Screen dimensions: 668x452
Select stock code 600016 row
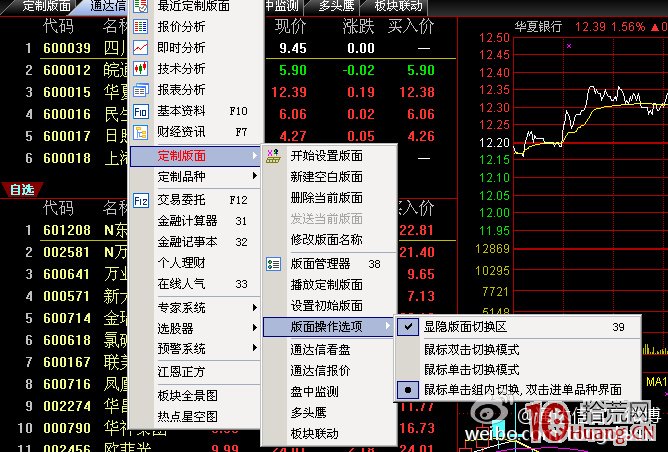click(67, 114)
